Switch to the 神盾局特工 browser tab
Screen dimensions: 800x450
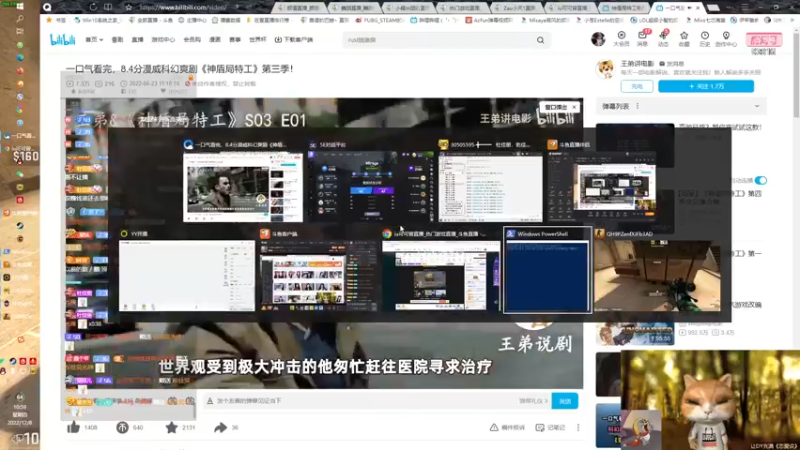coord(624,8)
